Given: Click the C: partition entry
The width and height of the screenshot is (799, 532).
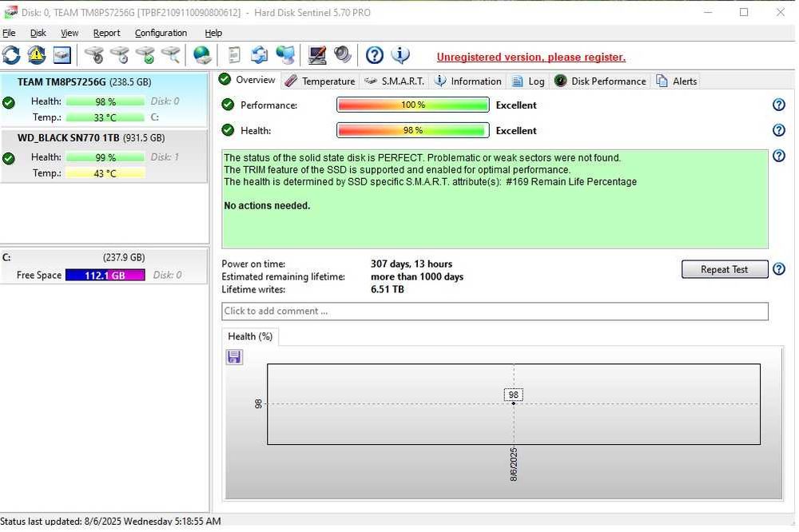Looking at the screenshot, I should pyautogui.click(x=104, y=266).
